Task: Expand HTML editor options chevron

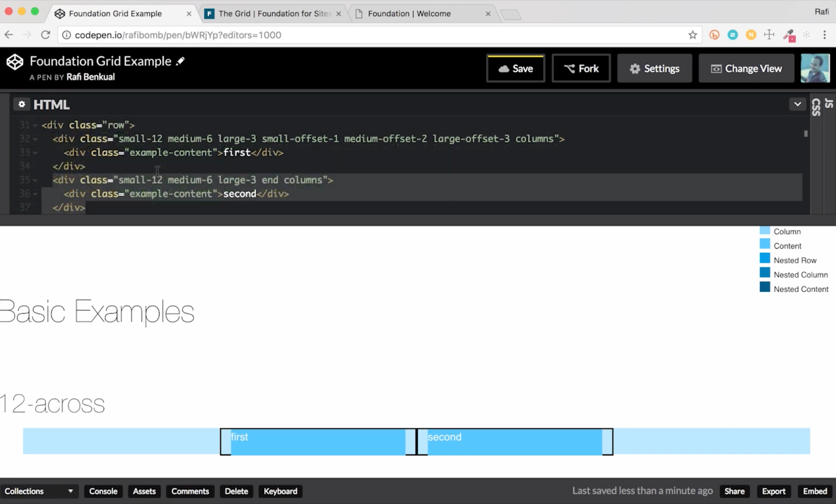Action: coord(797,104)
